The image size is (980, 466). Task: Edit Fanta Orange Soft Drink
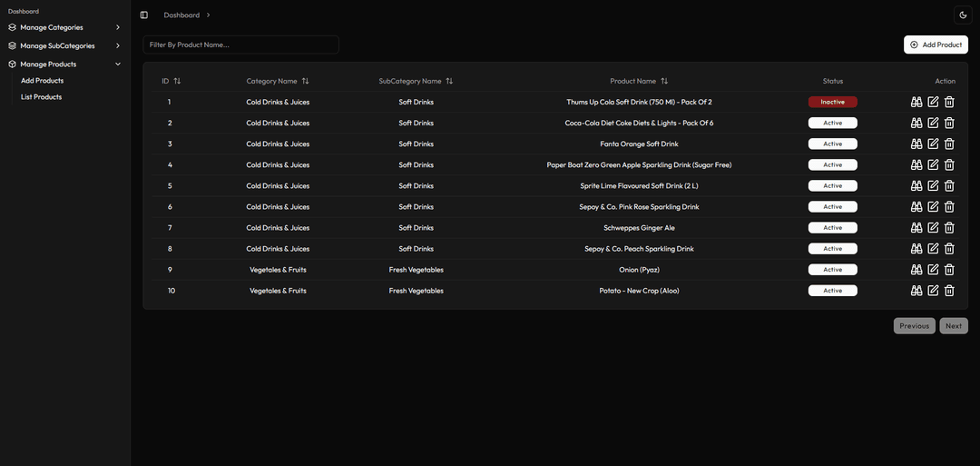click(x=933, y=144)
